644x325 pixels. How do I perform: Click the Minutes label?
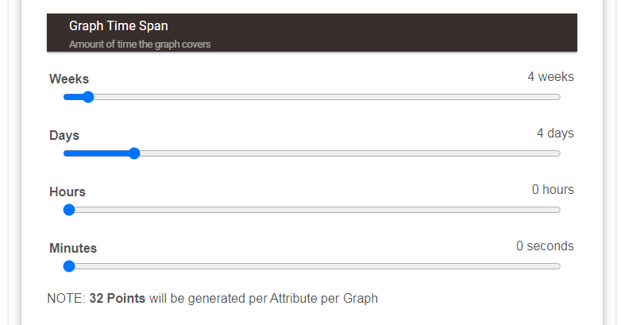coord(73,248)
